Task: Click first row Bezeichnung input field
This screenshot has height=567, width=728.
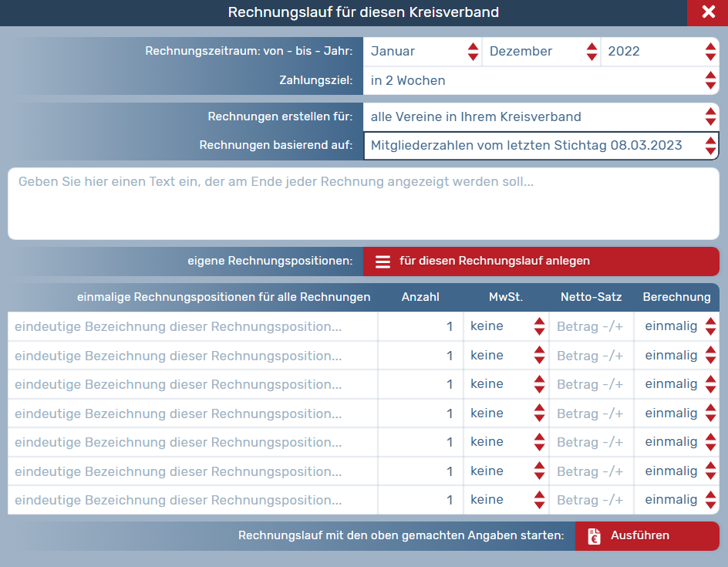Action: (193, 326)
